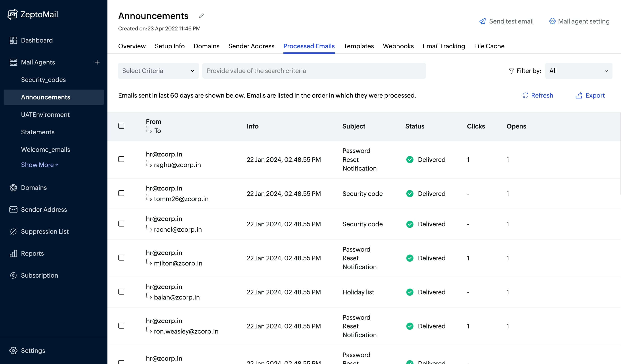
Task: Click the Sender Address envelope icon
Action: coord(13,210)
